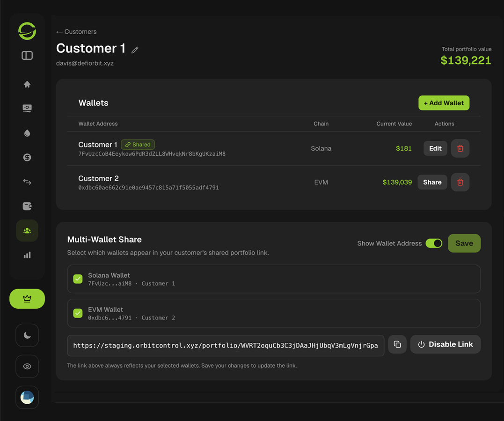Click the Chain column header
504x421 pixels.
pyautogui.click(x=321, y=124)
